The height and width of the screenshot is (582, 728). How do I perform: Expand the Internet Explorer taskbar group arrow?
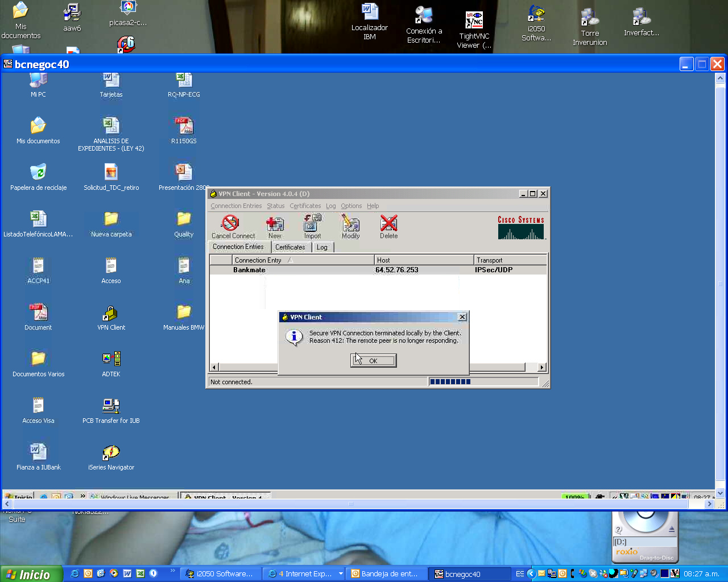click(341, 573)
